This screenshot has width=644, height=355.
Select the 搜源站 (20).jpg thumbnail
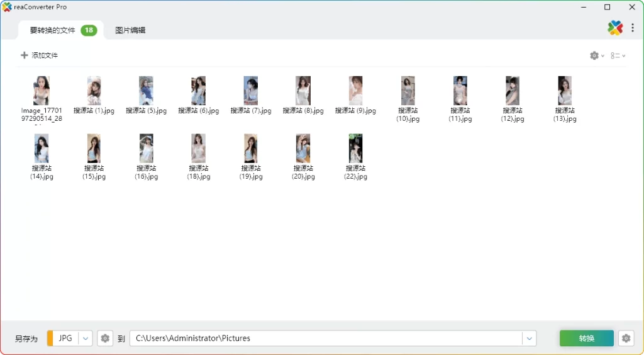click(x=303, y=149)
